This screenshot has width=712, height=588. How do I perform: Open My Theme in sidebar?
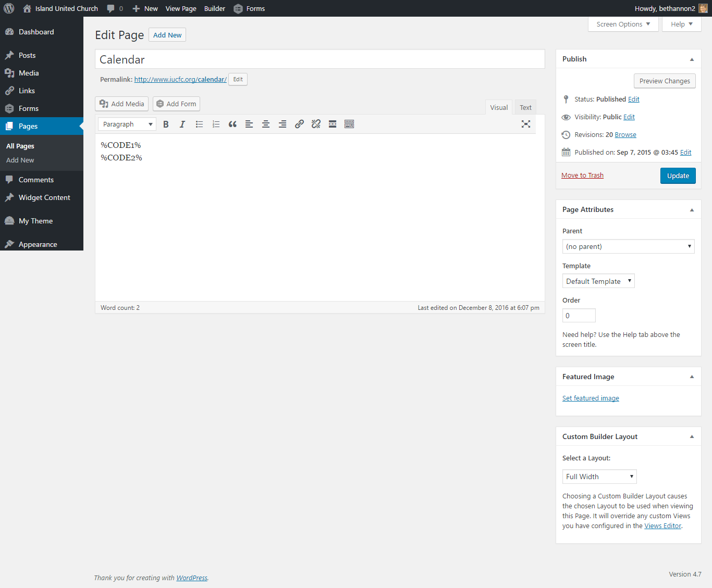click(42, 221)
